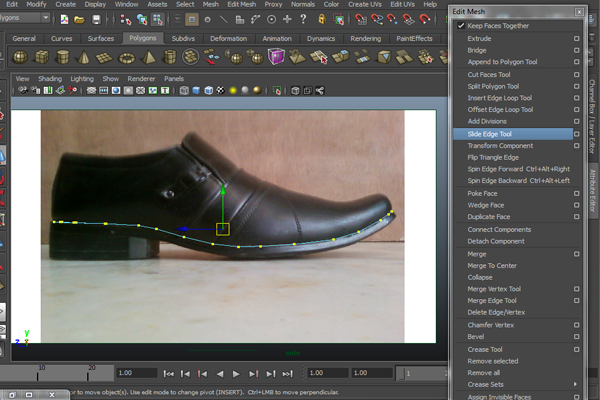The width and height of the screenshot is (600, 400).
Task: Click the padlock lock selection icon
Action: coord(322,19)
